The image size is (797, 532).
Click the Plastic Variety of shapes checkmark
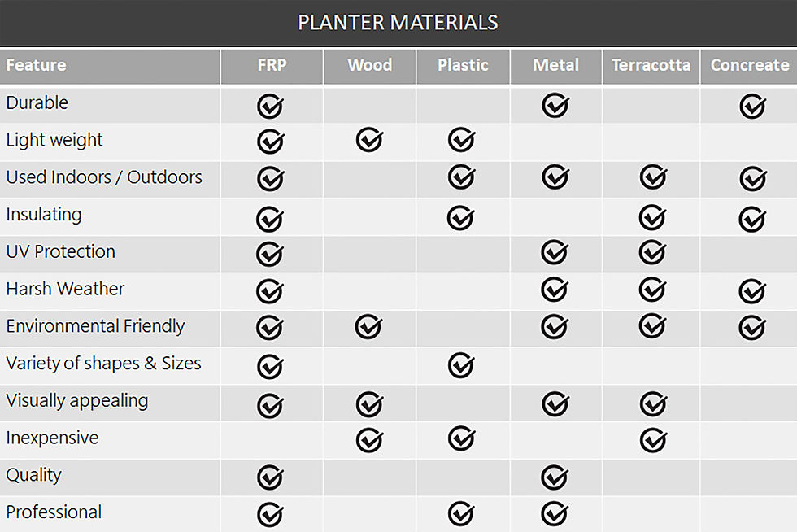(461, 364)
